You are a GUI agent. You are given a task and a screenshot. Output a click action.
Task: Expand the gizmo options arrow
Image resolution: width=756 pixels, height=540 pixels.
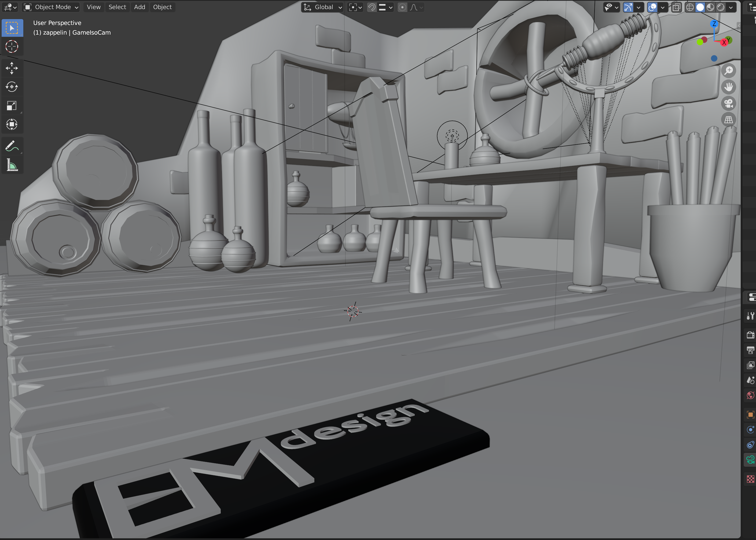coord(638,7)
